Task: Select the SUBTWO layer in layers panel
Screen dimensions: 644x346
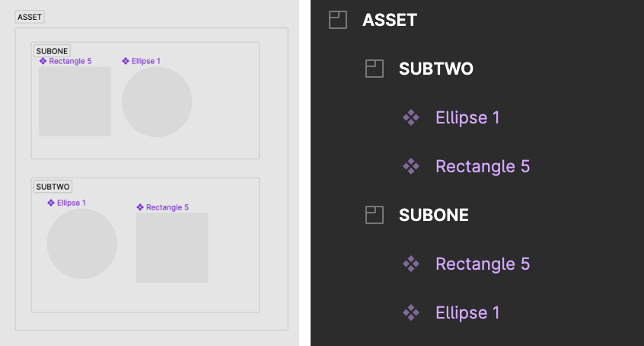Action: tap(435, 69)
